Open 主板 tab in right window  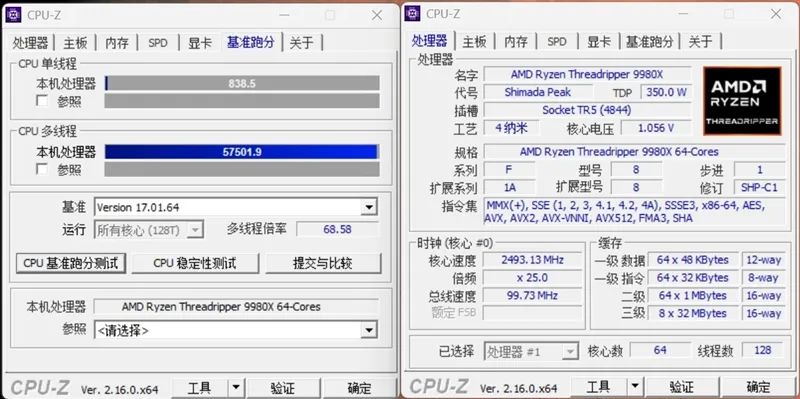474,41
